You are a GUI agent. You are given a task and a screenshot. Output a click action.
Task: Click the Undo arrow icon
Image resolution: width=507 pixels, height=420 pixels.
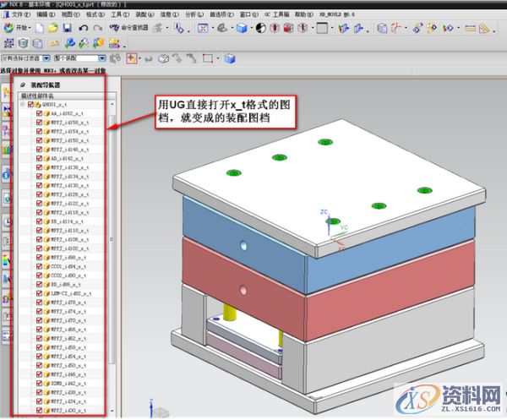click(x=83, y=29)
